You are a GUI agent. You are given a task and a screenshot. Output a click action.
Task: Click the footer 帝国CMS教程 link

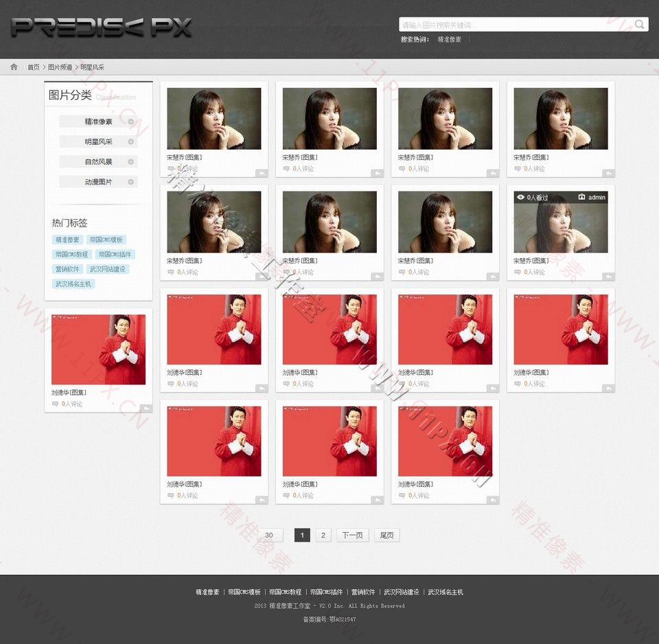pos(286,593)
